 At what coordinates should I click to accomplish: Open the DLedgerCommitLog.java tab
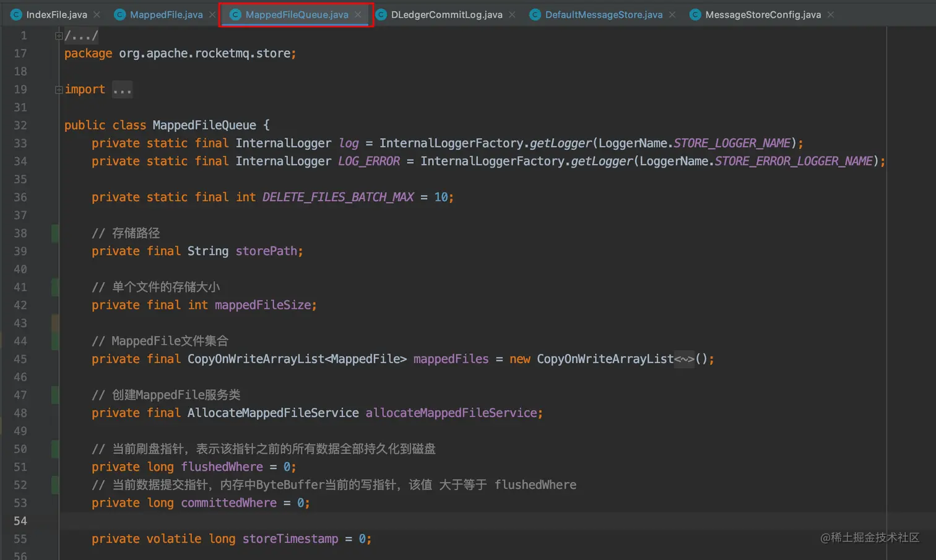[x=446, y=15]
